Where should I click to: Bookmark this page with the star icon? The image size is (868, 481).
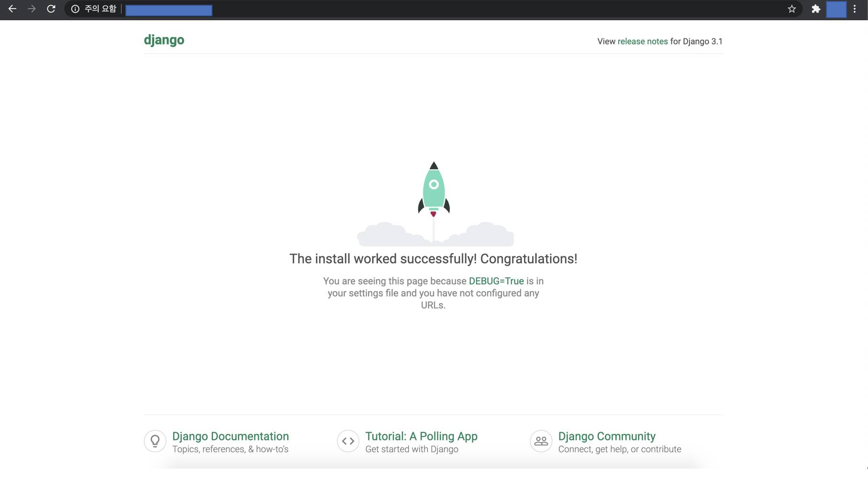(792, 9)
